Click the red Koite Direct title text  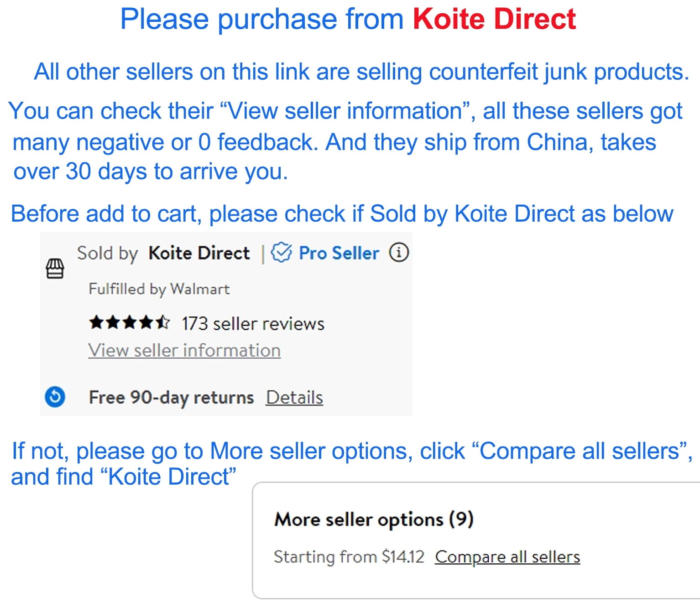point(494,19)
